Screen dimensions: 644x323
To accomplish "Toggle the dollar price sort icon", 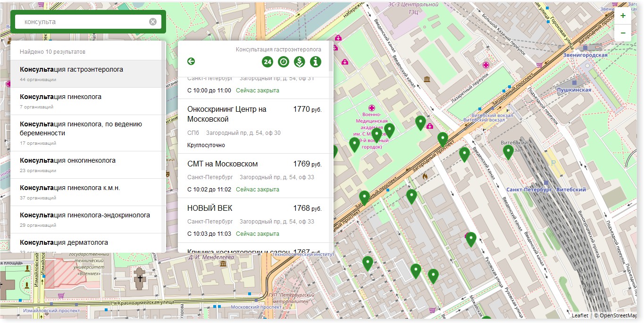I will coord(300,62).
